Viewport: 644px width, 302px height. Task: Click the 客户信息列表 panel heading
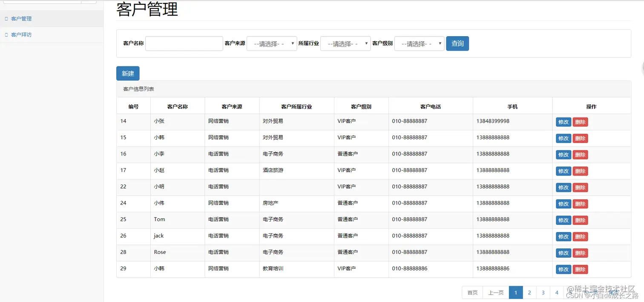coord(138,89)
